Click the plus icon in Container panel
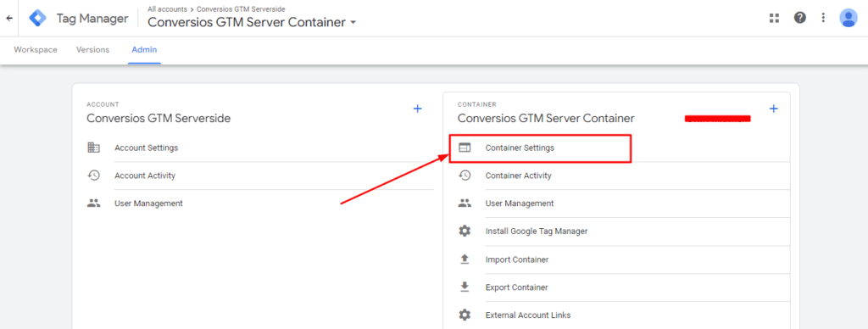Screen dimensions: 868x329 point(774,109)
